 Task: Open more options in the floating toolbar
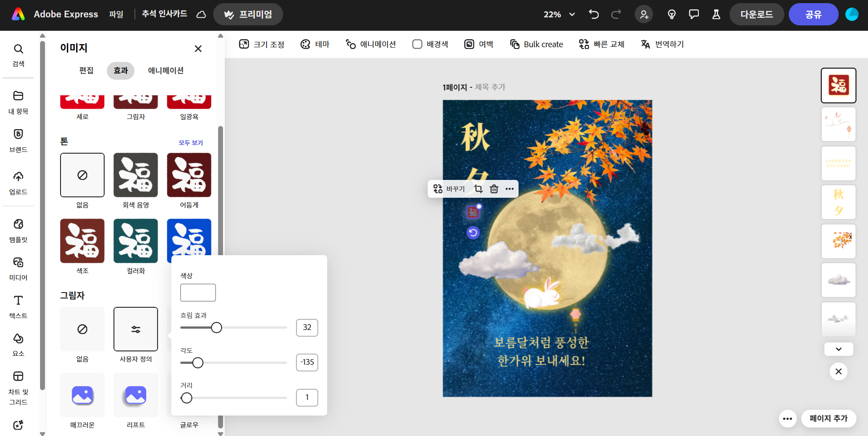[x=510, y=189]
